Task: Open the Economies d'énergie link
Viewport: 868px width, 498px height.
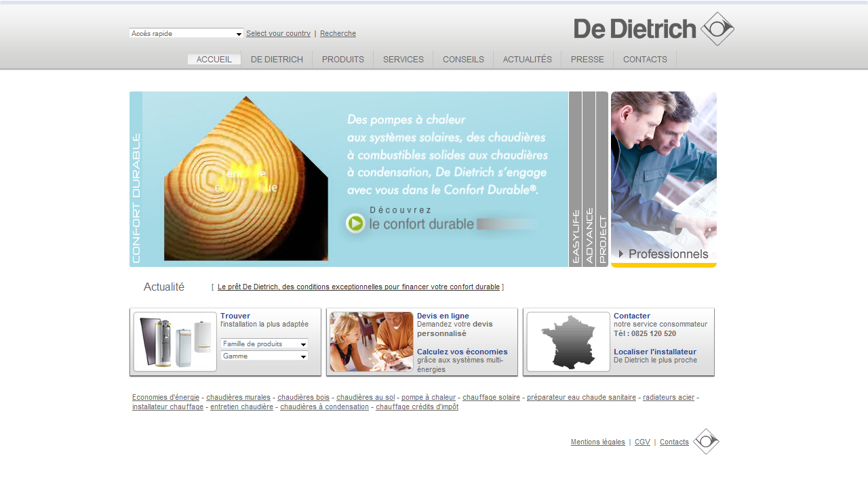Action: (165, 398)
